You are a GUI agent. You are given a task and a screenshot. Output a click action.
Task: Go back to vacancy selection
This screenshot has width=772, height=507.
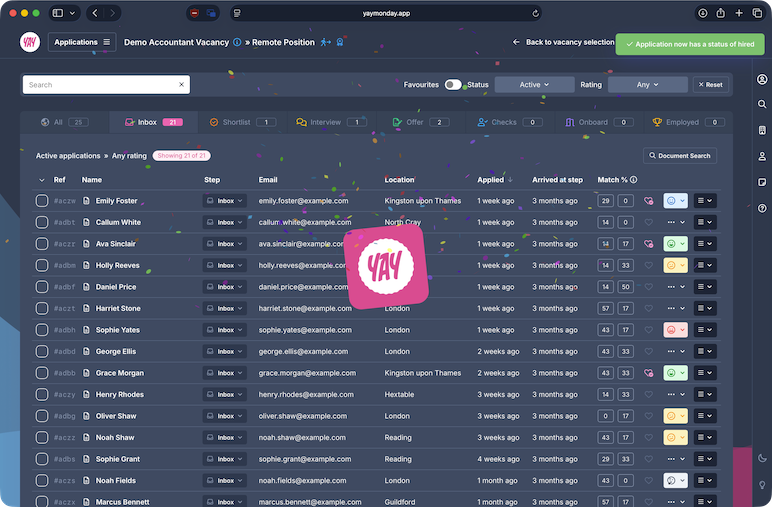click(x=563, y=42)
